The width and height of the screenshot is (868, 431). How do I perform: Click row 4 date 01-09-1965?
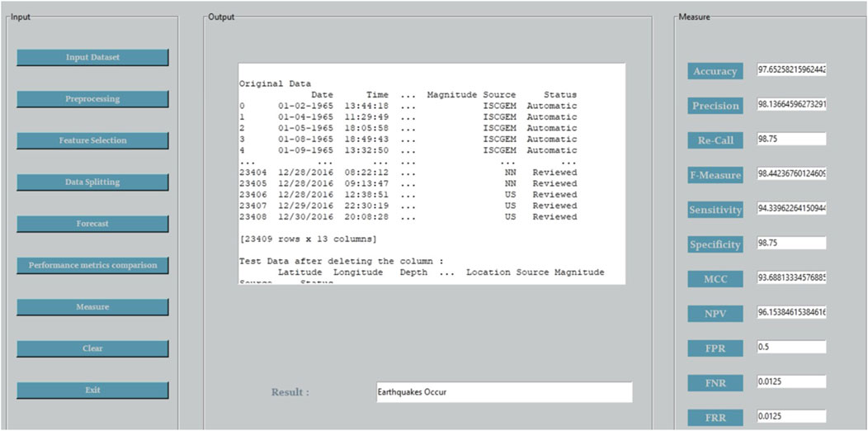click(x=305, y=150)
